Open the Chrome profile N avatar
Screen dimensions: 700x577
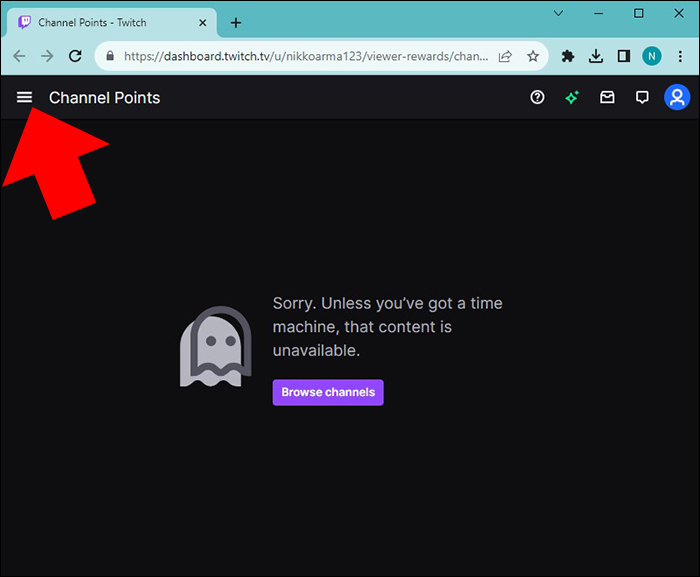(x=652, y=56)
